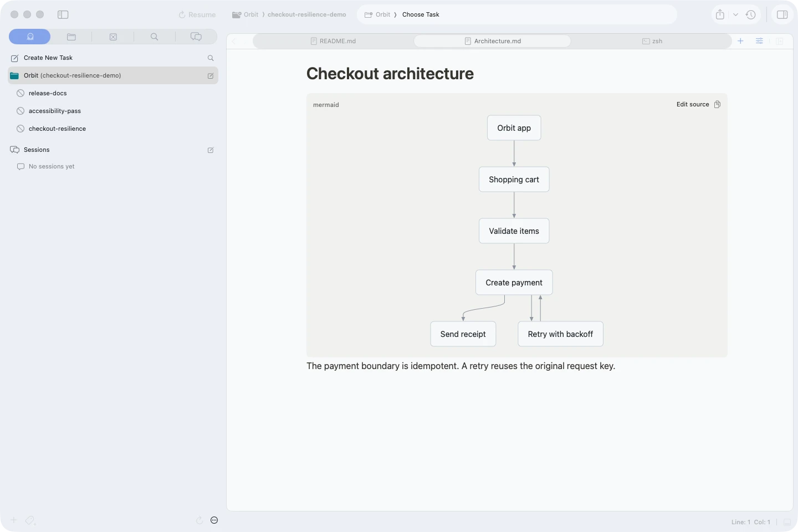
Task: Open the search navigator tab
Action: pyautogui.click(x=155, y=37)
